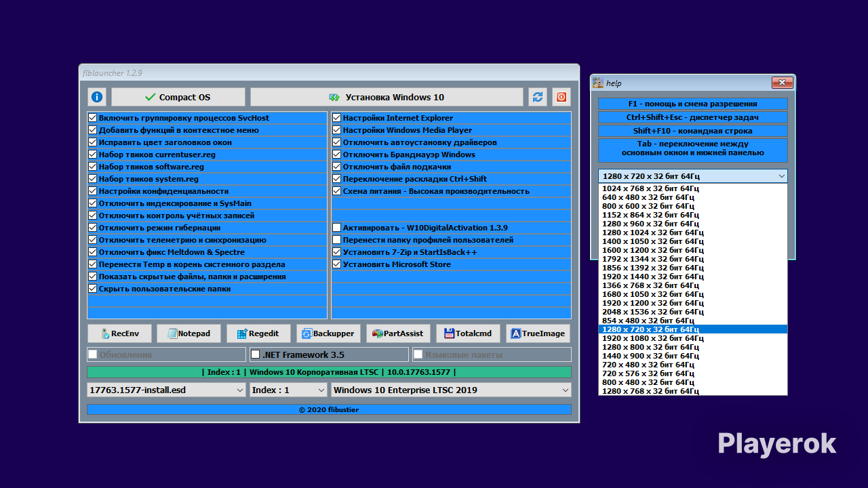Open PartAssist partition tool
The image size is (868, 488).
coord(398,333)
